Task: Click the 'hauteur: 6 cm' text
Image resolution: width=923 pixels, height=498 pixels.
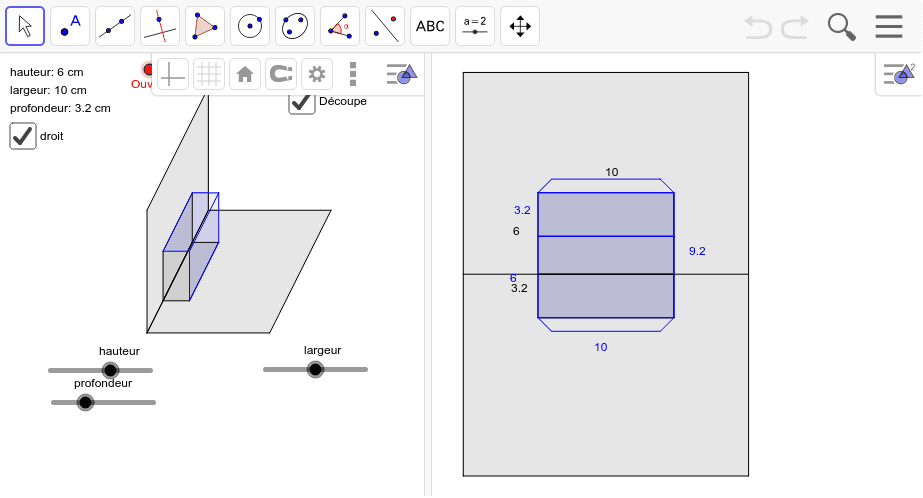Action: coord(47,72)
